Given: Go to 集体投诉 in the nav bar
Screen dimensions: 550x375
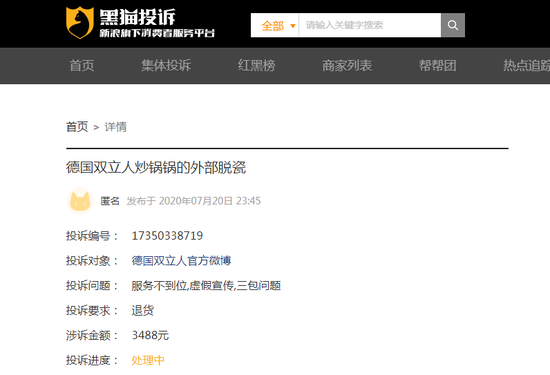Looking at the screenshot, I should [x=166, y=66].
